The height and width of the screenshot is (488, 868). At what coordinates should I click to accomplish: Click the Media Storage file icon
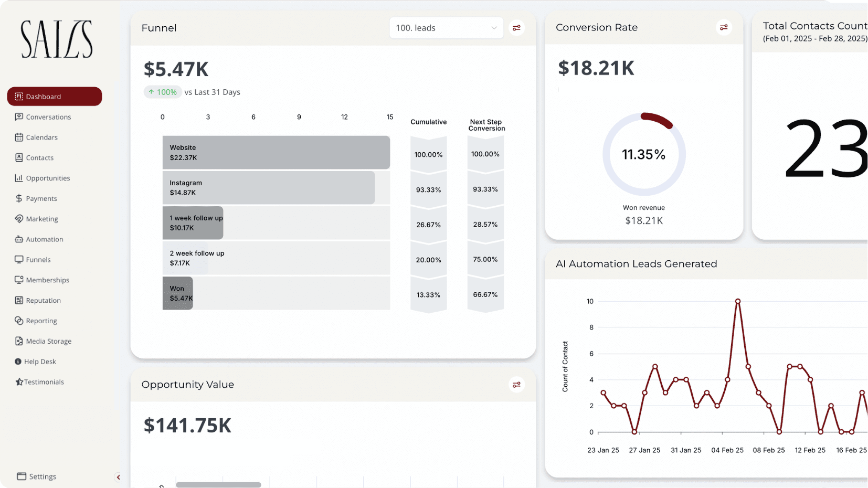[x=19, y=341]
